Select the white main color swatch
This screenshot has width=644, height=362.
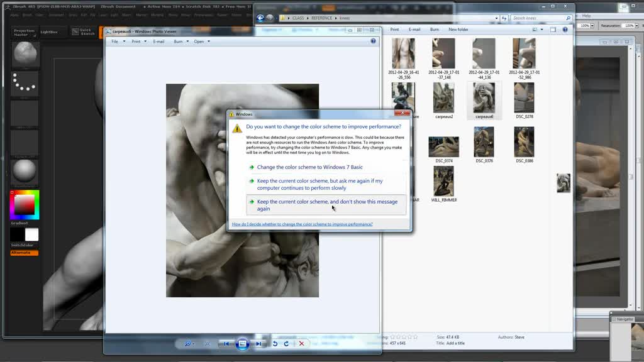[31, 234]
